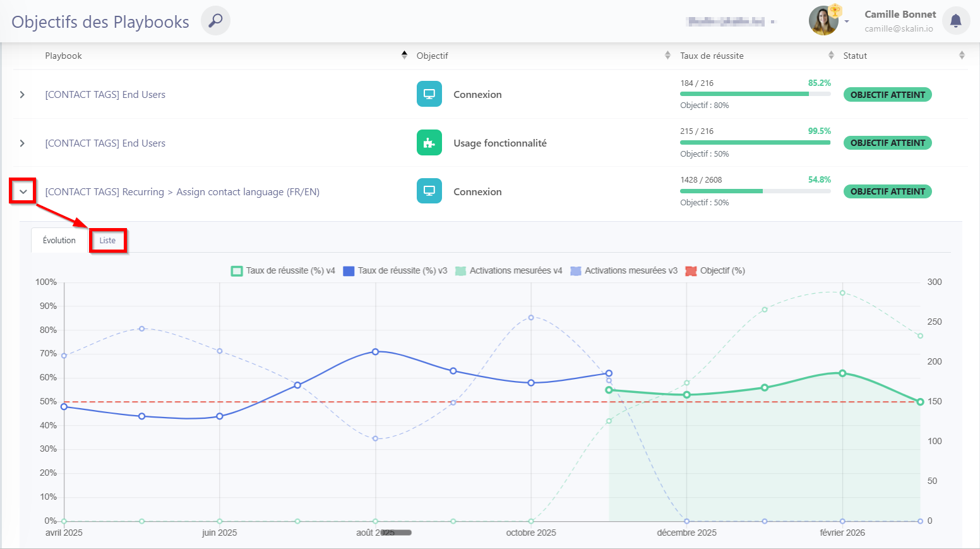Open the notifications bell
Viewport: 980px width, 549px height.
pos(955,21)
